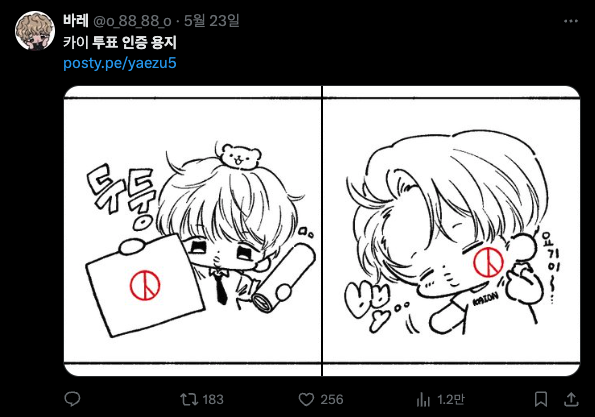Open the left drawing holding the ballot paper

tap(192, 231)
